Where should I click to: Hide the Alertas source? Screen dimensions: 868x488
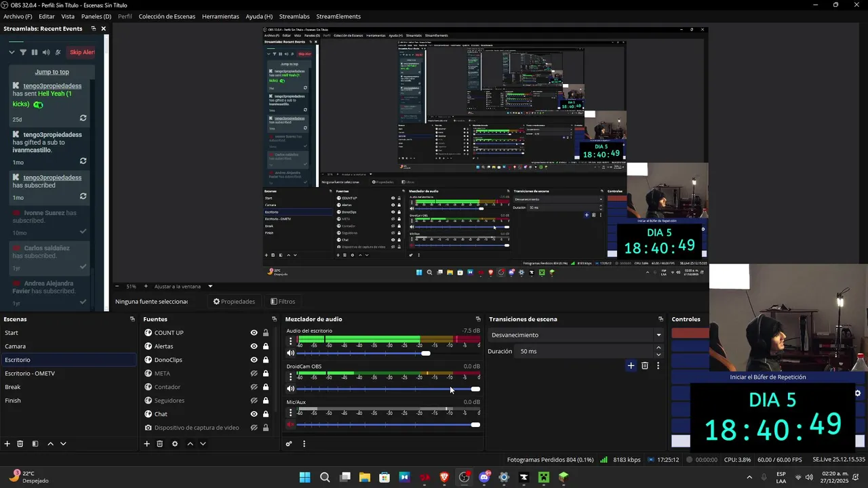tap(254, 346)
